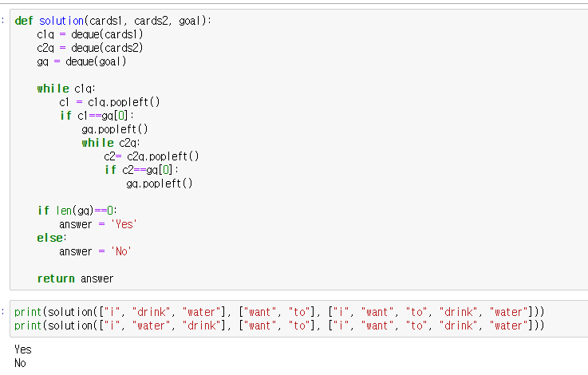Click the 'No' output text

click(20, 363)
